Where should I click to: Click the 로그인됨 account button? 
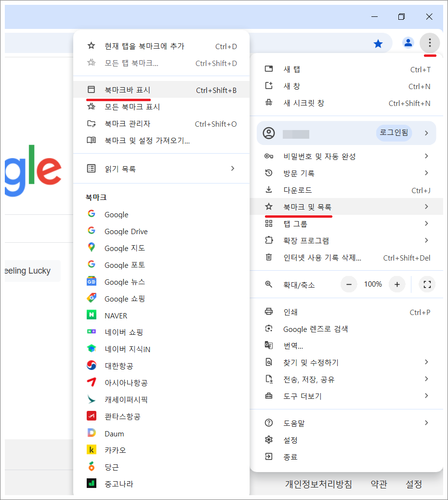point(394,132)
